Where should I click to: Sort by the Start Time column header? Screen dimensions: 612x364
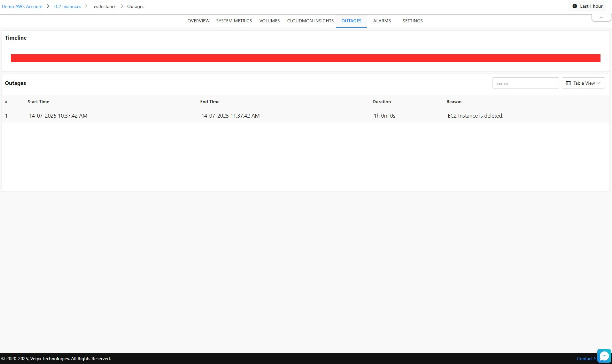coord(38,102)
